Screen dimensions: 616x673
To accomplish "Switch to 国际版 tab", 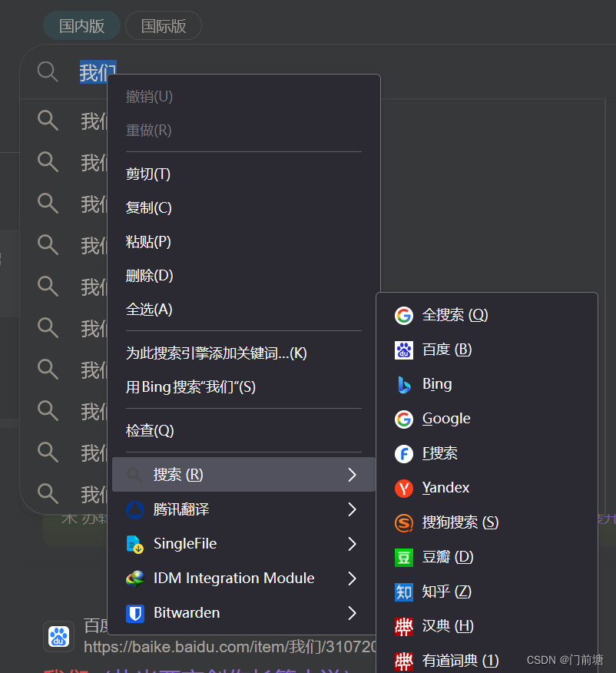I will (x=164, y=26).
